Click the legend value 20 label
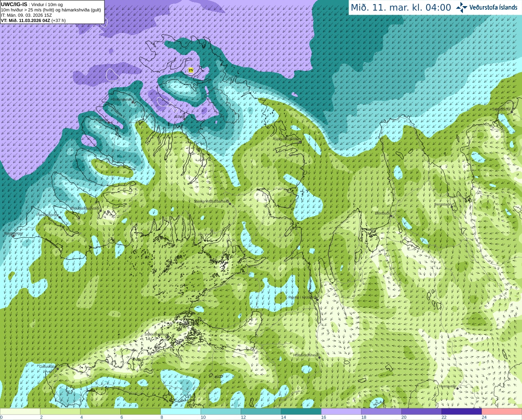522x420 pixels. pos(404,417)
